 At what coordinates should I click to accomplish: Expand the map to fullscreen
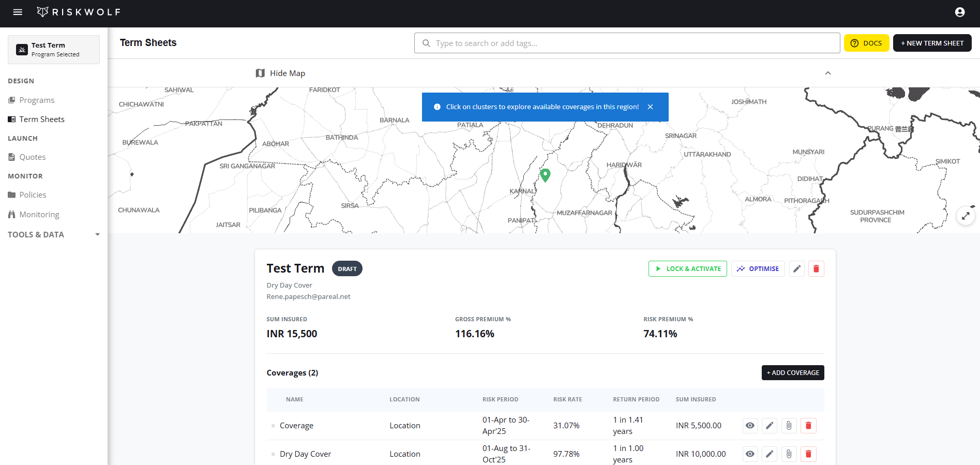966,216
